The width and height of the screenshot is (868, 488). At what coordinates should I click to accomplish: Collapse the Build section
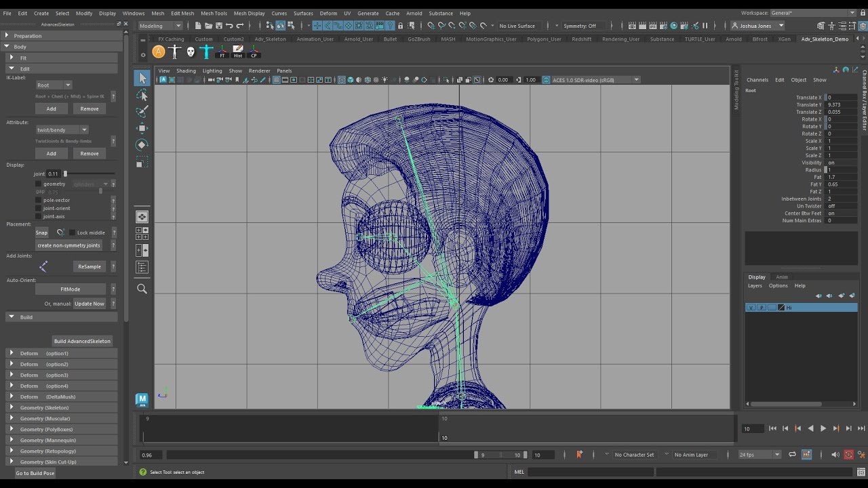[61, 317]
